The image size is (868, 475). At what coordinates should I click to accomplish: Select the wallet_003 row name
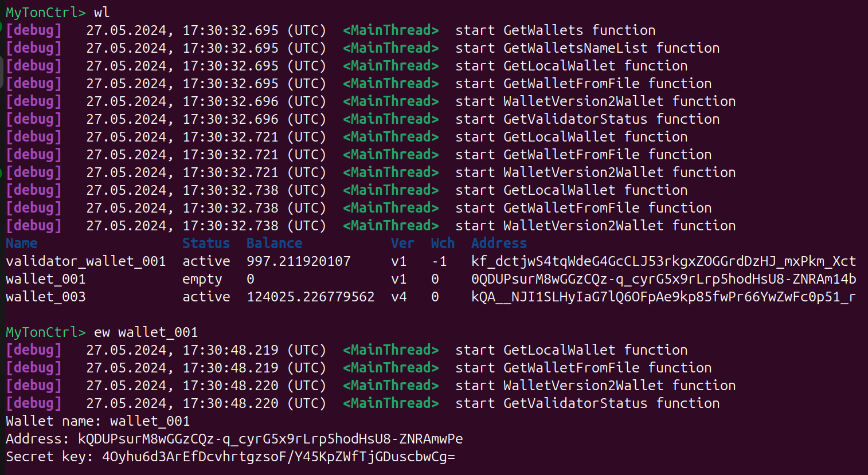coord(46,297)
